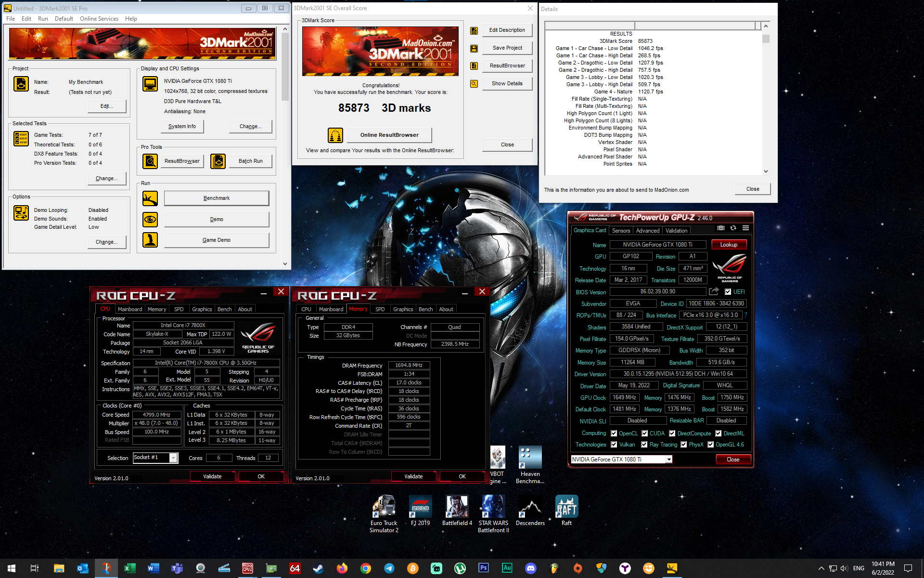Open the Raft desktop shortcut
This screenshot has height=578, width=924.
(566, 511)
